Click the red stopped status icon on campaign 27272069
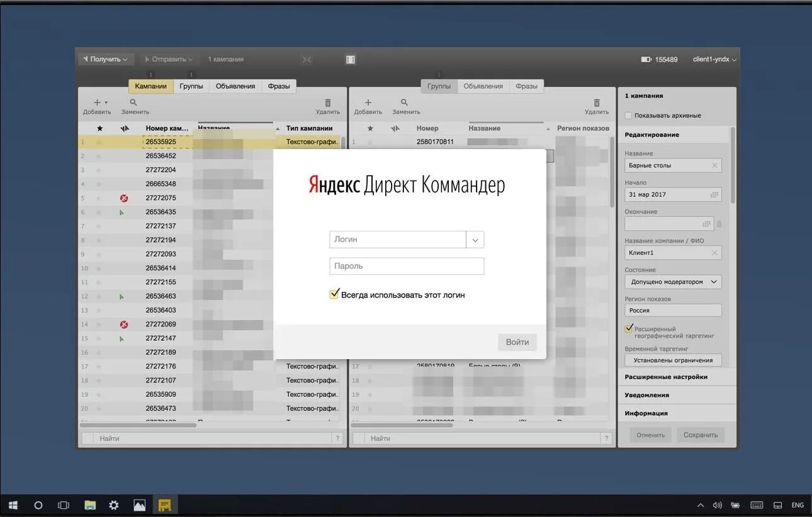The image size is (812, 517). [124, 325]
